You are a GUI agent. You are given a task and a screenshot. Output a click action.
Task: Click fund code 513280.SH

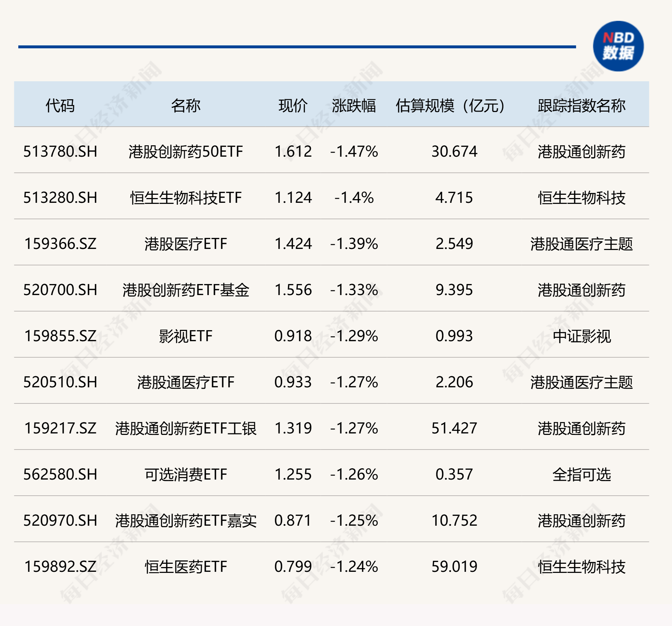point(60,198)
